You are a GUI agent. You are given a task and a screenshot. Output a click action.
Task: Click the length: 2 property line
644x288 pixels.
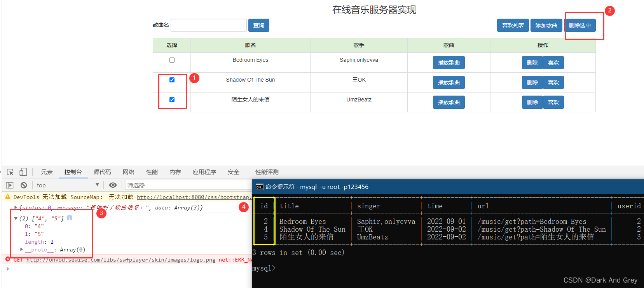tap(39, 242)
